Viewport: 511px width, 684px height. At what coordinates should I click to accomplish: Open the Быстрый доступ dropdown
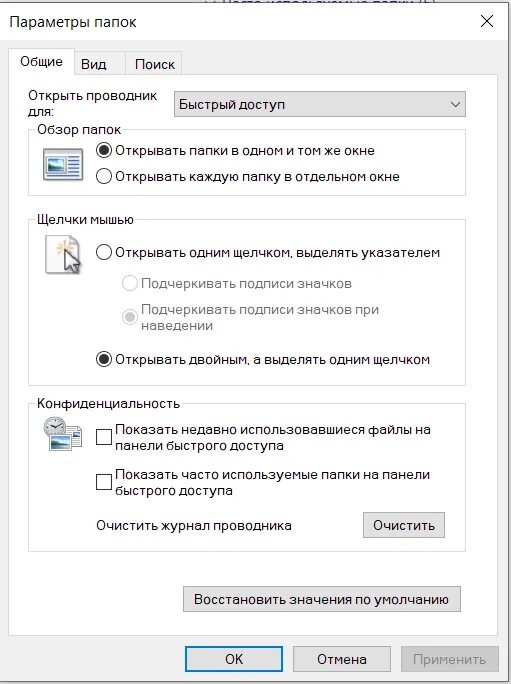pos(319,104)
